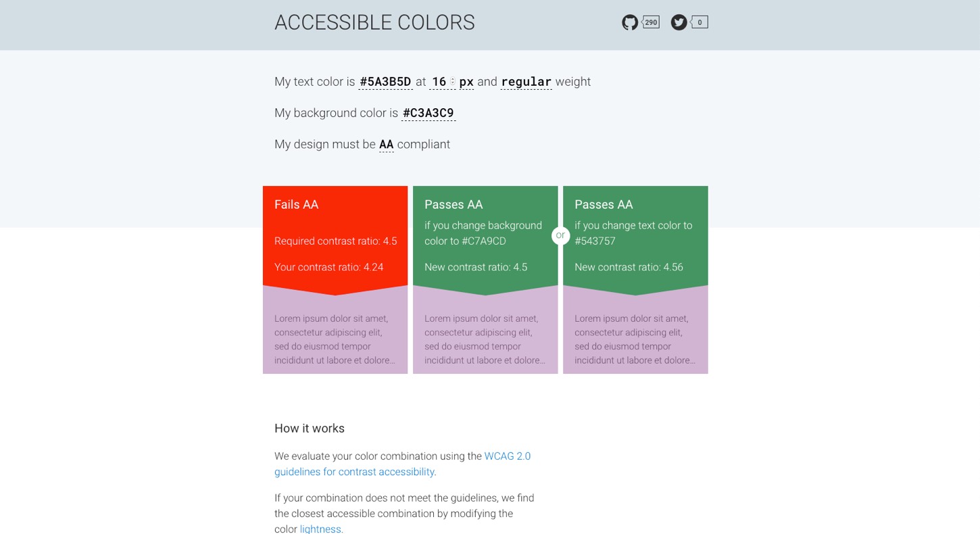The width and height of the screenshot is (980, 534).
Task: Apply suggested text color #543757 card
Action: tap(635, 237)
